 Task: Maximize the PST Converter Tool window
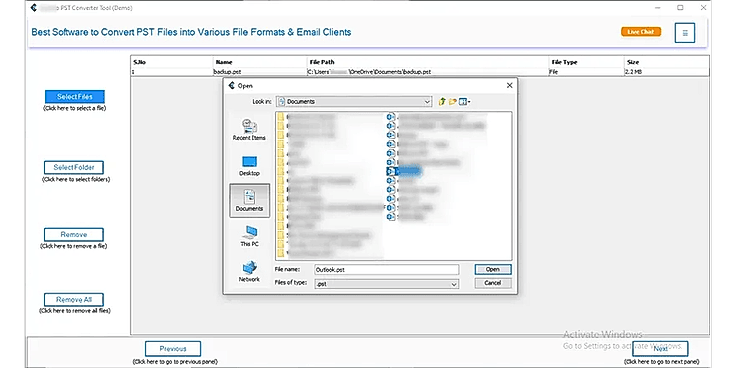coord(680,8)
